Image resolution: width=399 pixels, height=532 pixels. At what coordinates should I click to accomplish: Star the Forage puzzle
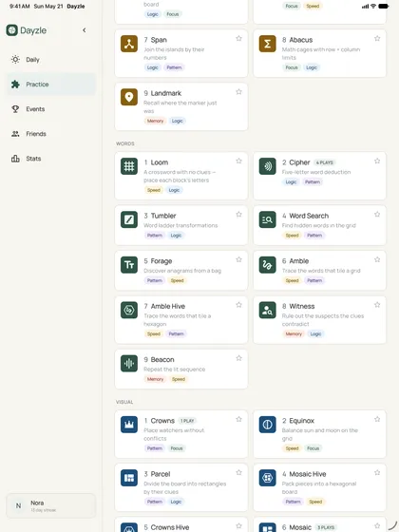pos(238,259)
